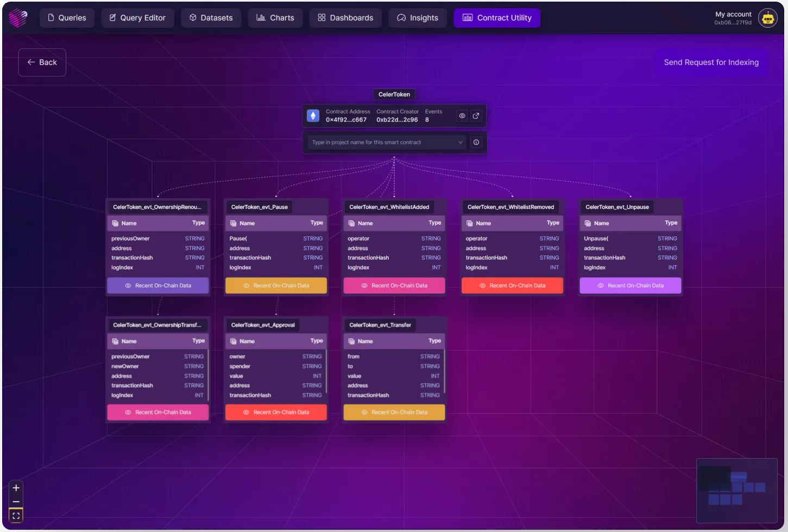The image size is (788, 532).
Task: Toggle the CelerToken eye visibility icon
Action: click(x=462, y=116)
